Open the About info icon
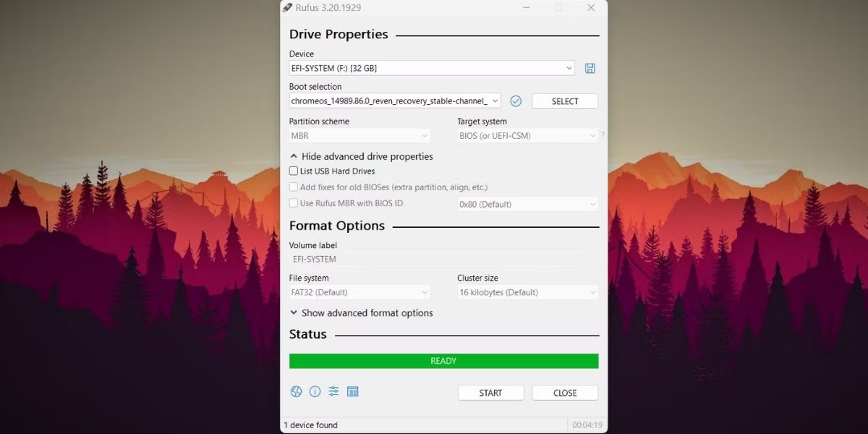The image size is (868, 434). point(315,391)
